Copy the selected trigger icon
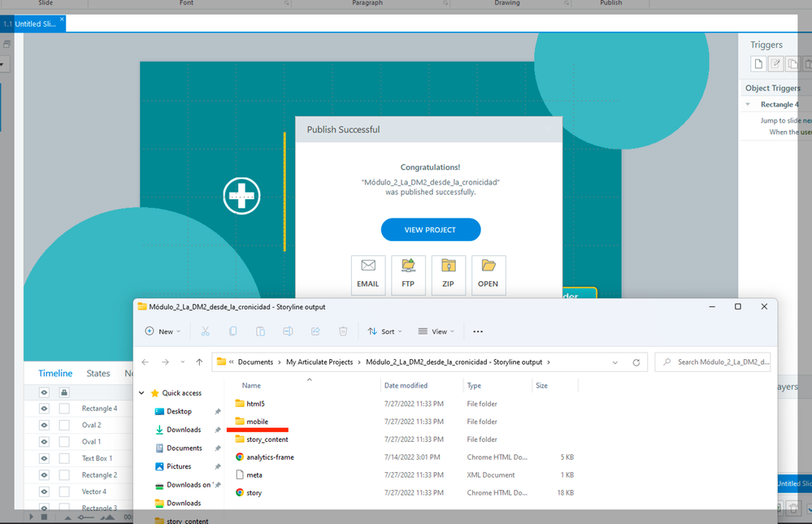 coord(792,63)
